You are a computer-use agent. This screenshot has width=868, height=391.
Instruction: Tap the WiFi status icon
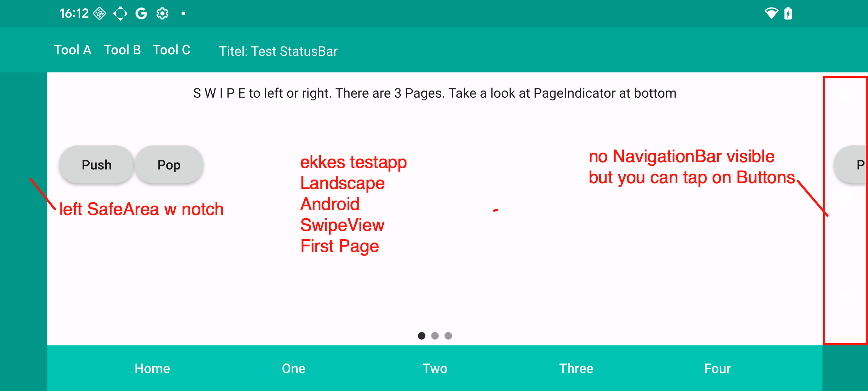[771, 13]
